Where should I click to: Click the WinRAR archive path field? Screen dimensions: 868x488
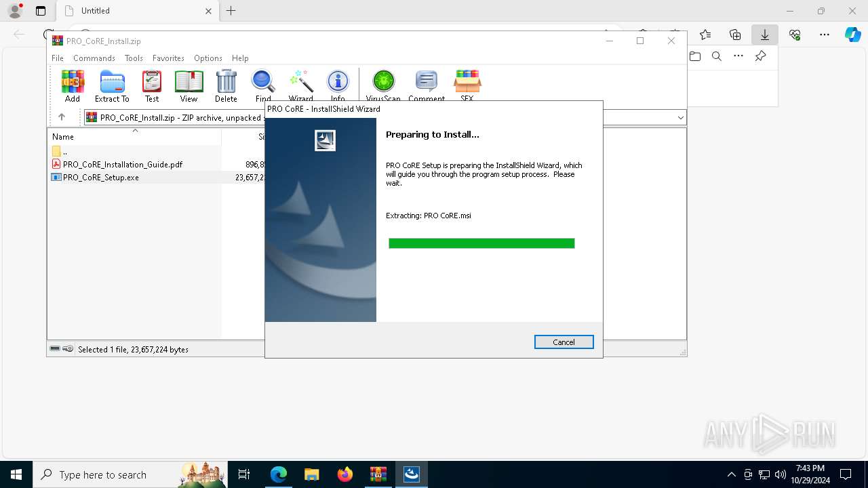pos(384,117)
